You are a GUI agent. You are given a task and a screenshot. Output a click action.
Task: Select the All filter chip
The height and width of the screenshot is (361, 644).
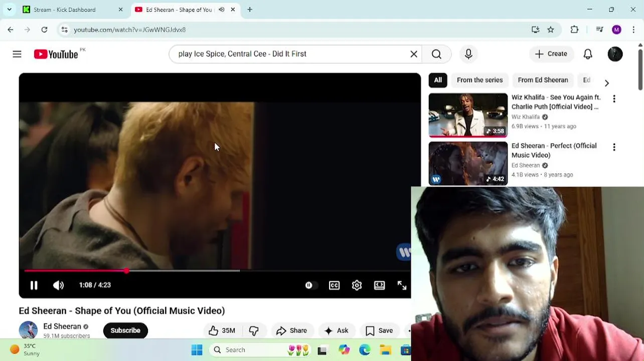(438, 80)
